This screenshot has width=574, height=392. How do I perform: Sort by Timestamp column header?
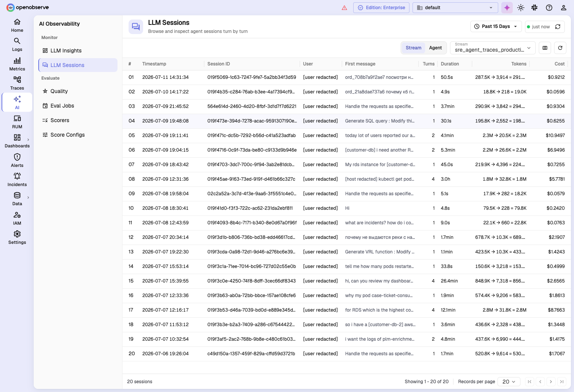154,64
